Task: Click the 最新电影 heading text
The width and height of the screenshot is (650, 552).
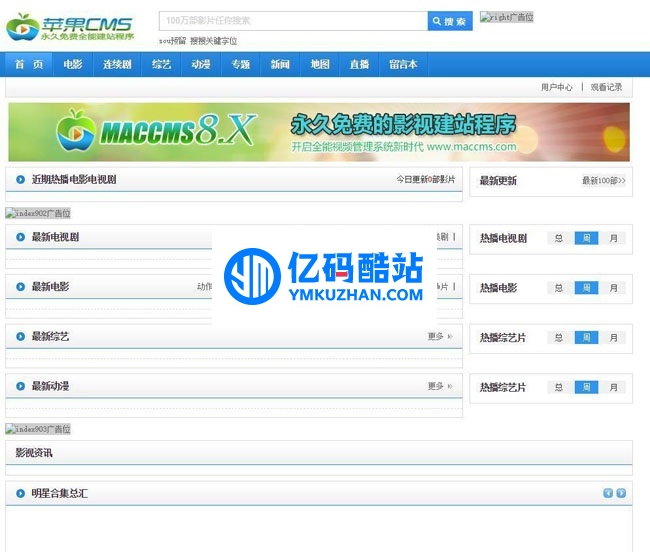Action: 50,287
